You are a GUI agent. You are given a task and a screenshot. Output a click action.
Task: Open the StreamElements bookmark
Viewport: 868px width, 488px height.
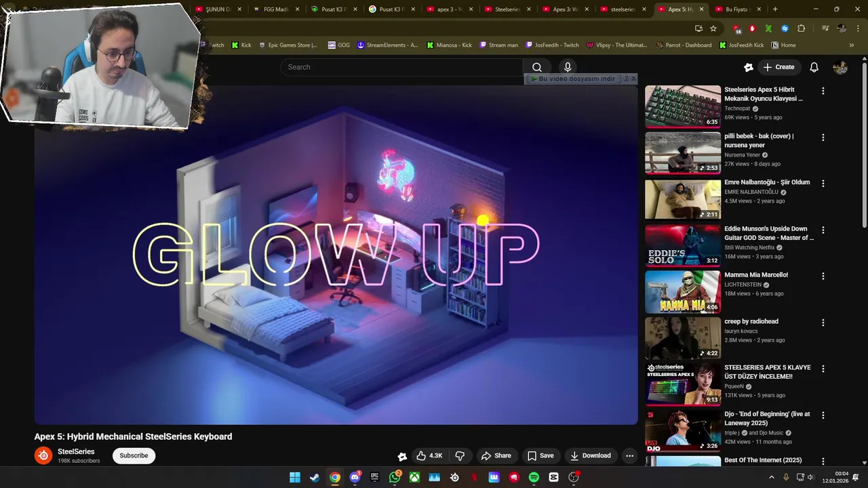click(x=387, y=45)
